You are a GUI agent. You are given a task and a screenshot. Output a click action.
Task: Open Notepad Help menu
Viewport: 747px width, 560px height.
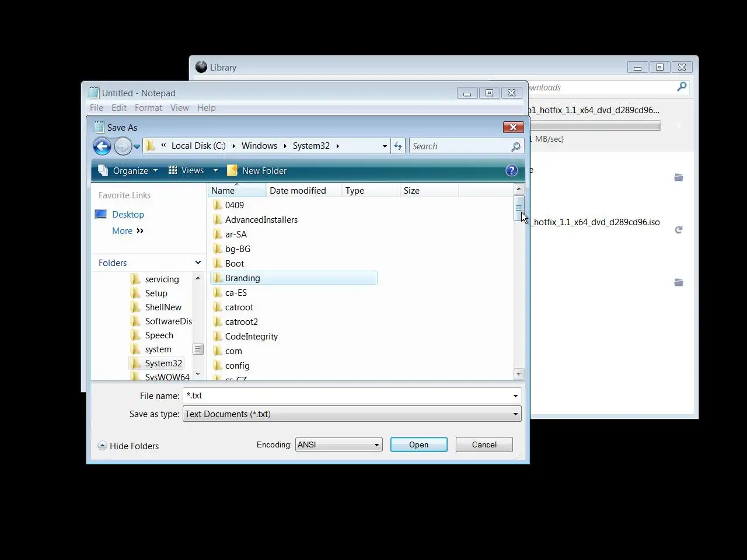[206, 108]
